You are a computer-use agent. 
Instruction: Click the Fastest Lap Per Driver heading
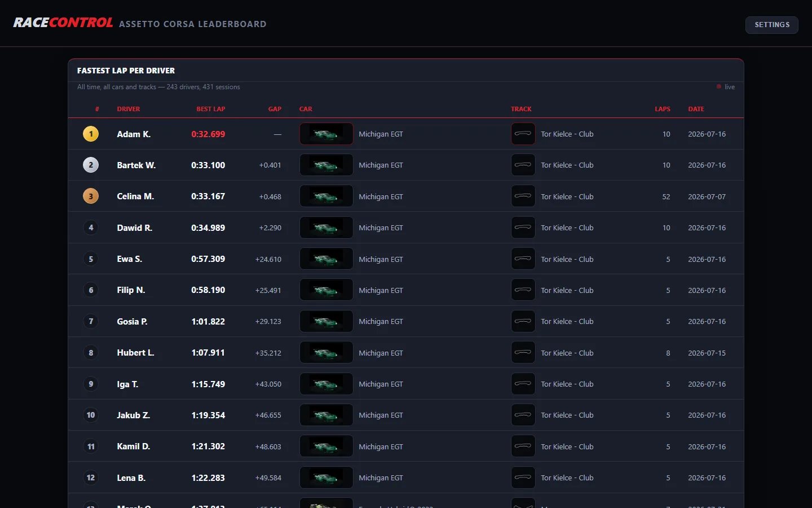tap(126, 71)
